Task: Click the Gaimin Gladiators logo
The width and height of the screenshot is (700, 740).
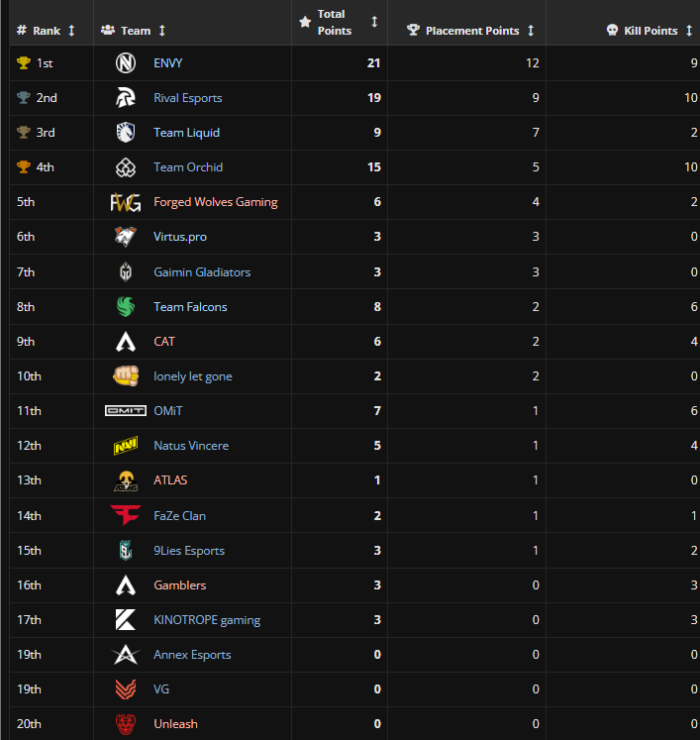Action: (126, 271)
